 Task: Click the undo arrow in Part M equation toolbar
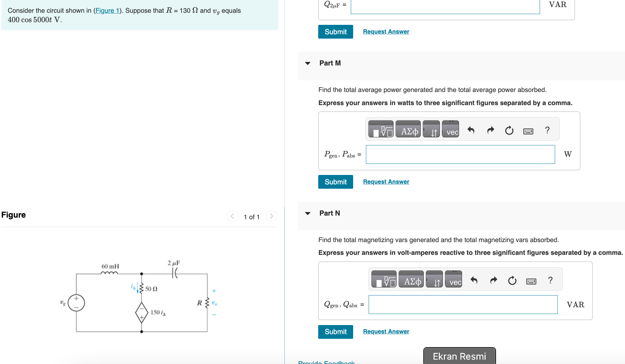(x=471, y=131)
